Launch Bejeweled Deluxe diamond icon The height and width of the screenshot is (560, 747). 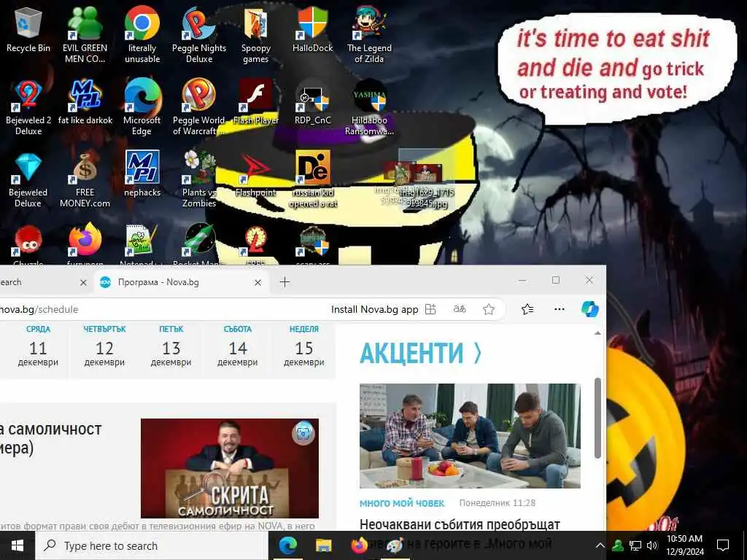(x=28, y=180)
